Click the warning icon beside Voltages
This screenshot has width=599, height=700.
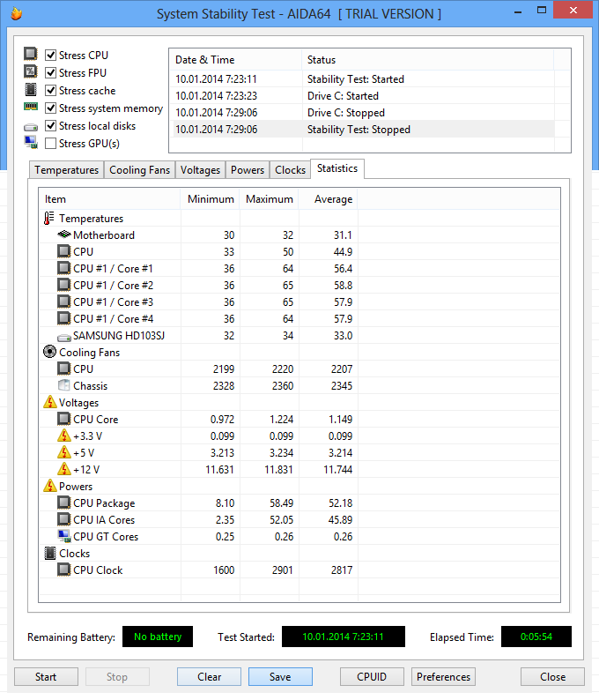[x=50, y=403]
